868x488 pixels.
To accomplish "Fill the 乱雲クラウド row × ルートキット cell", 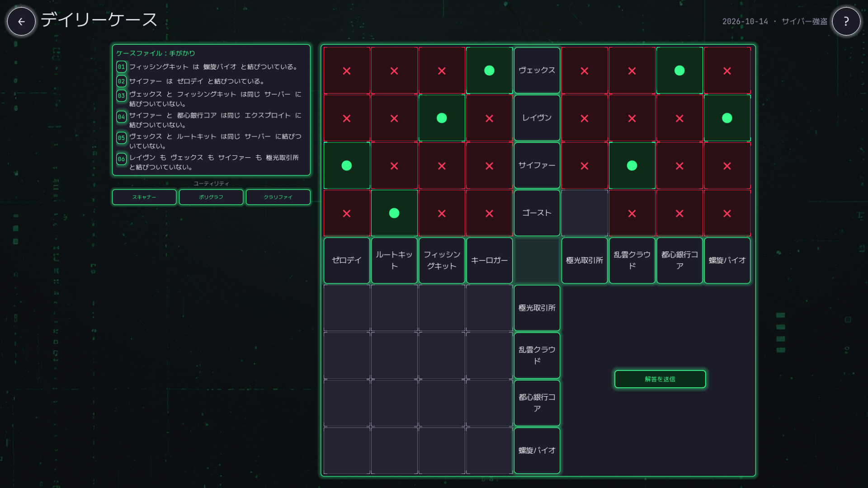I will click(394, 355).
